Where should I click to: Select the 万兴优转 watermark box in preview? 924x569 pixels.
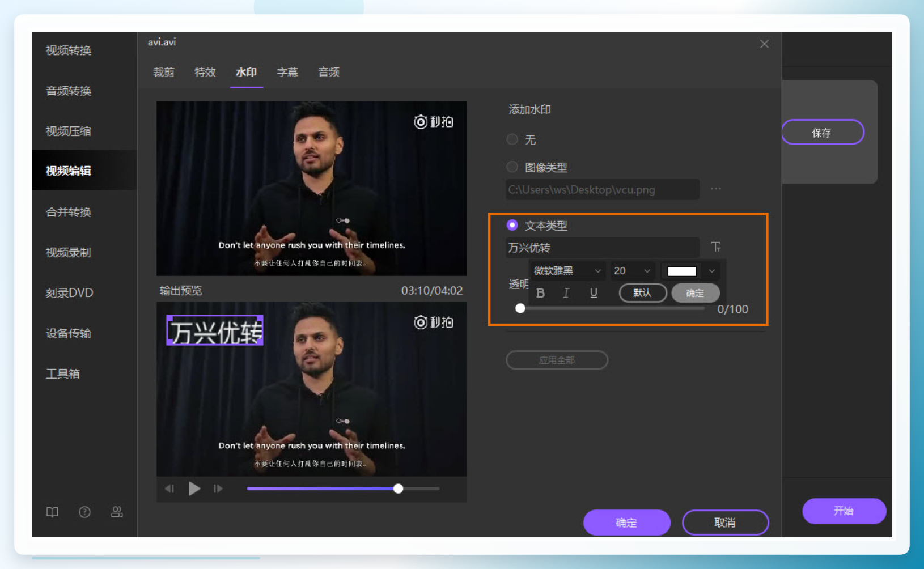click(215, 330)
